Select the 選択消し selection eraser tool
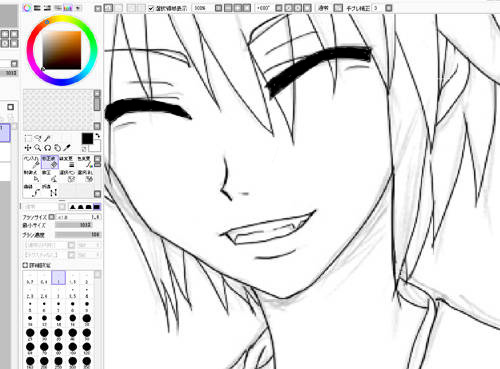Image resolution: width=500 pixels, height=369 pixels. point(85,176)
